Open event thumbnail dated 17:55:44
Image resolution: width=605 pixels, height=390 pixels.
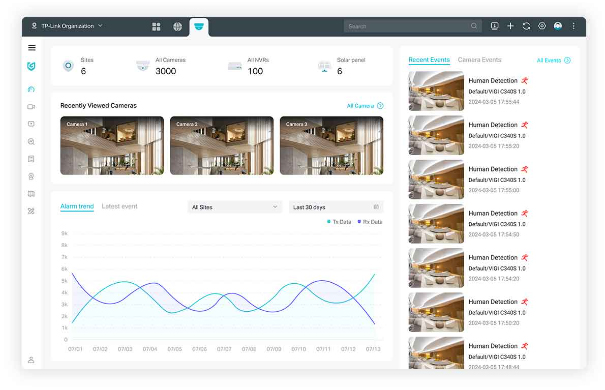(436, 91)
